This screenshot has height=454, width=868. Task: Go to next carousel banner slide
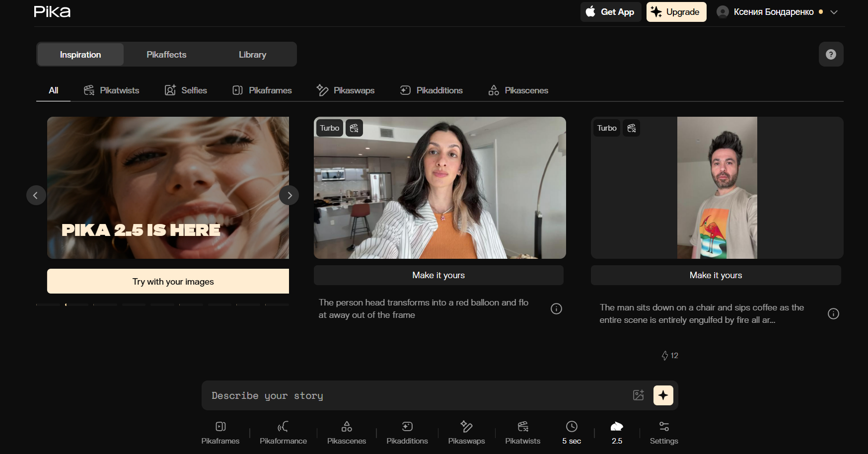289,196
